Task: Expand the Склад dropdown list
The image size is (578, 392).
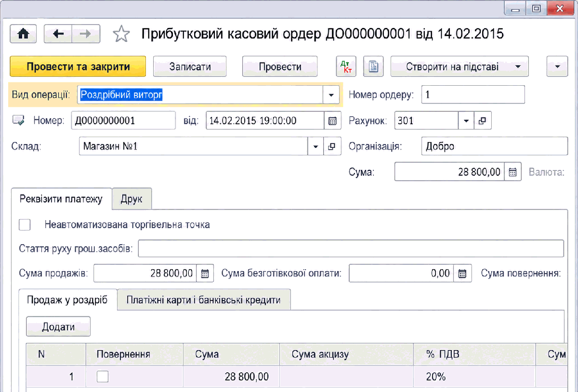Action: pos(315,146)
